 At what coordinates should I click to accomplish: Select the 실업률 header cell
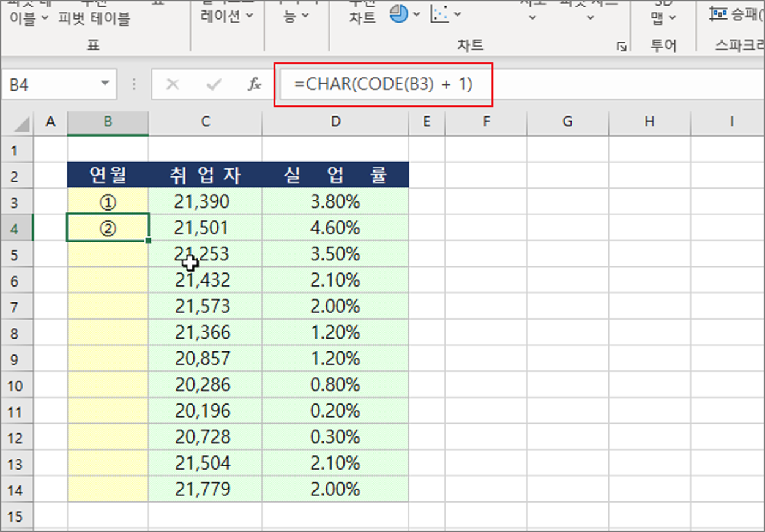[x=335, y=176]
